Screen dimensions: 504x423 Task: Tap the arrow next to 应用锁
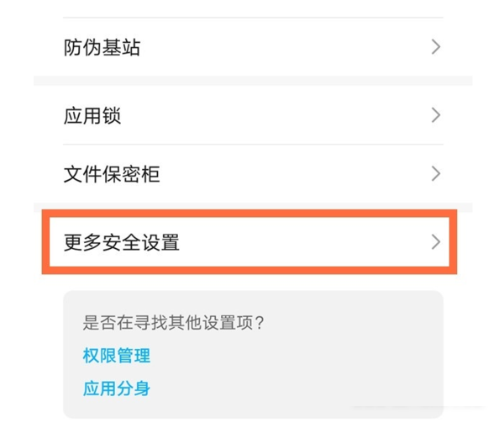tap(435, 115)
